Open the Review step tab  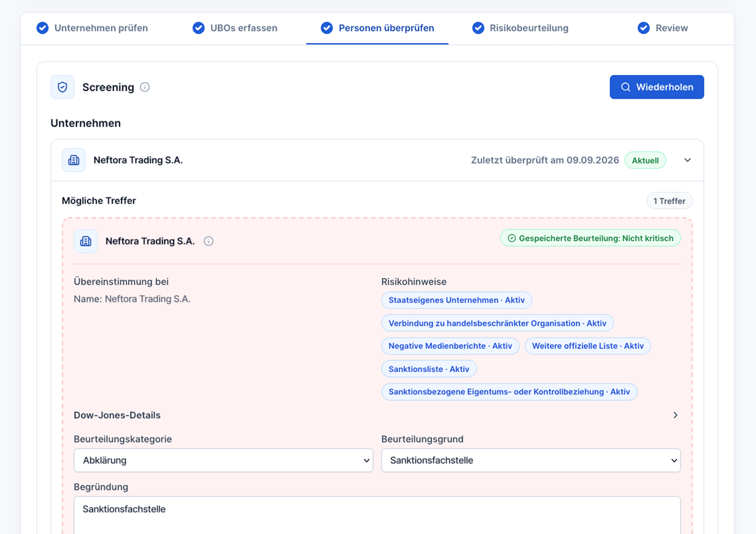click(663, 28)
